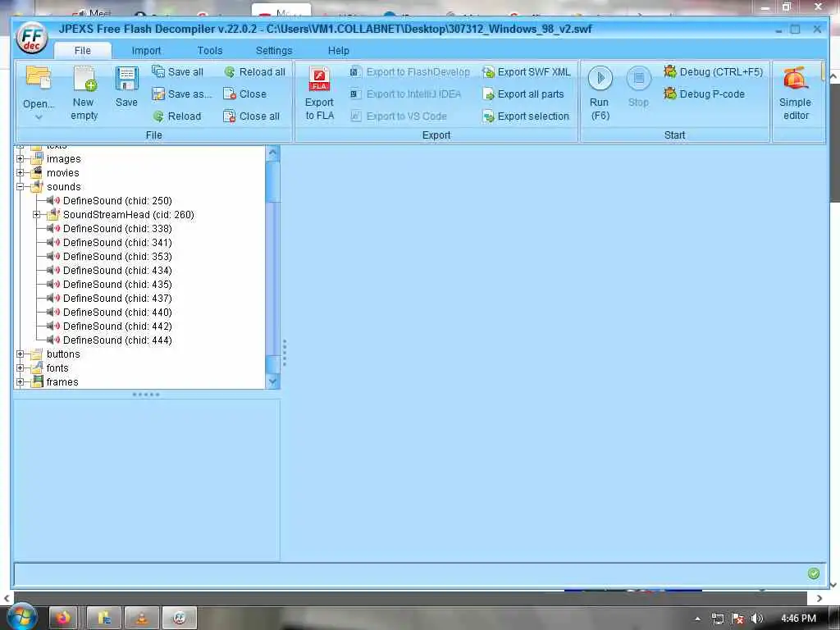The image size is (840, 630).
Task: Click the 4:46 PM taskbar clock
Action: coord(798,619)
